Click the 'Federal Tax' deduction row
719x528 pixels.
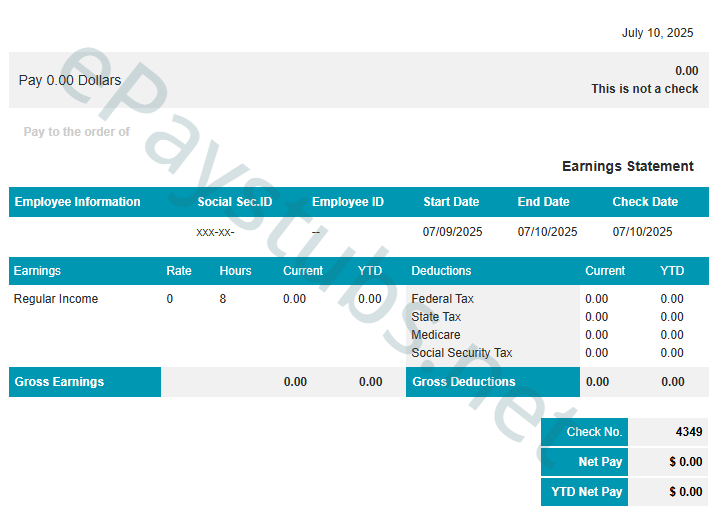tap(442, 299)
